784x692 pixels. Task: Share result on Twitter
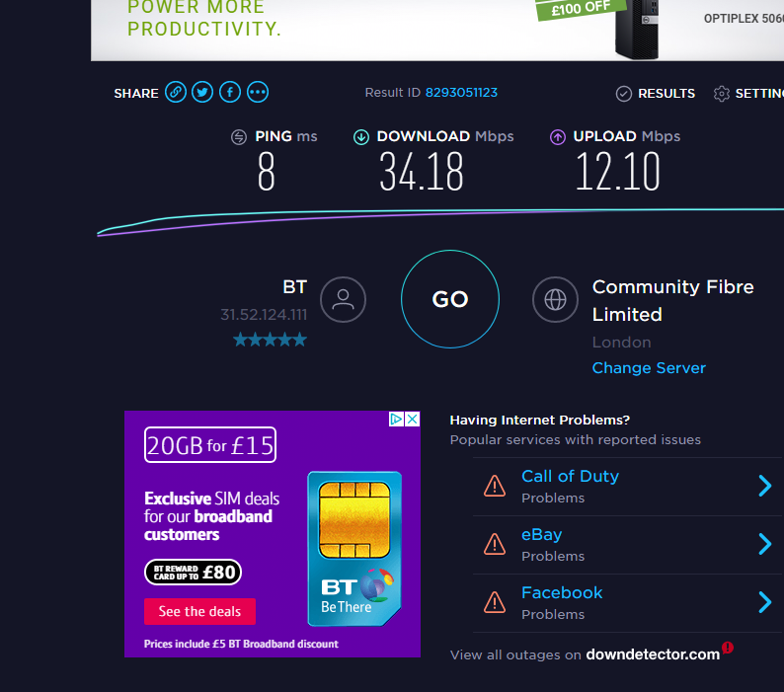(202, 93)
